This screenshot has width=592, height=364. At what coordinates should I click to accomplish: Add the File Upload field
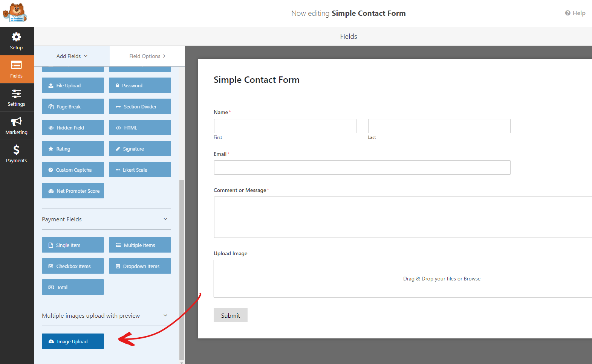(x=73, y=85)
